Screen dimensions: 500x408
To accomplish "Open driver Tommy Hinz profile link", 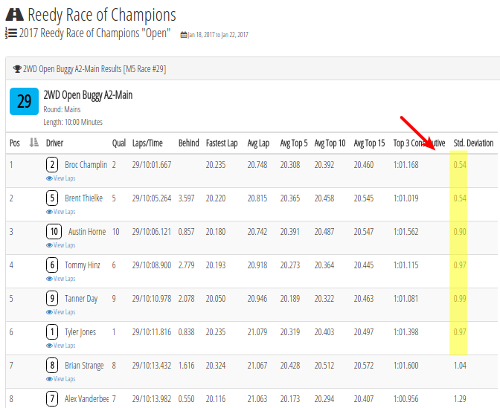I will click(82, 265).
